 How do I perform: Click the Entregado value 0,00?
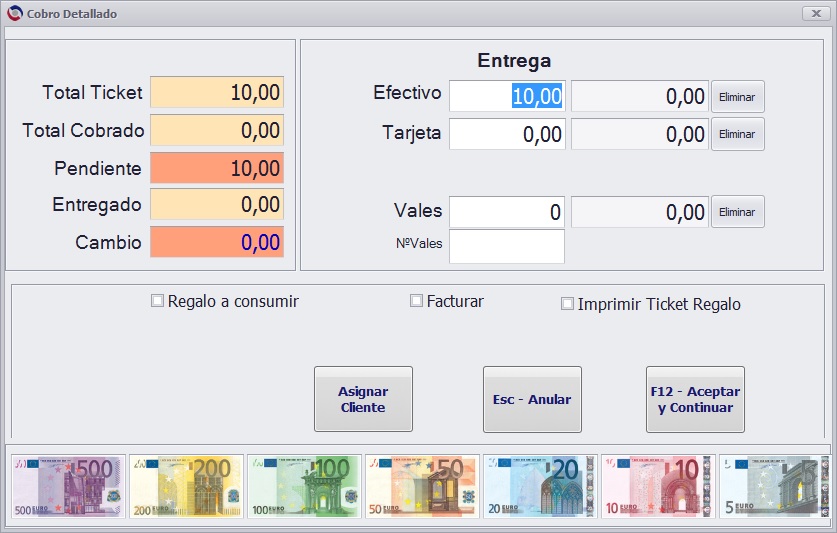point(217,204)
